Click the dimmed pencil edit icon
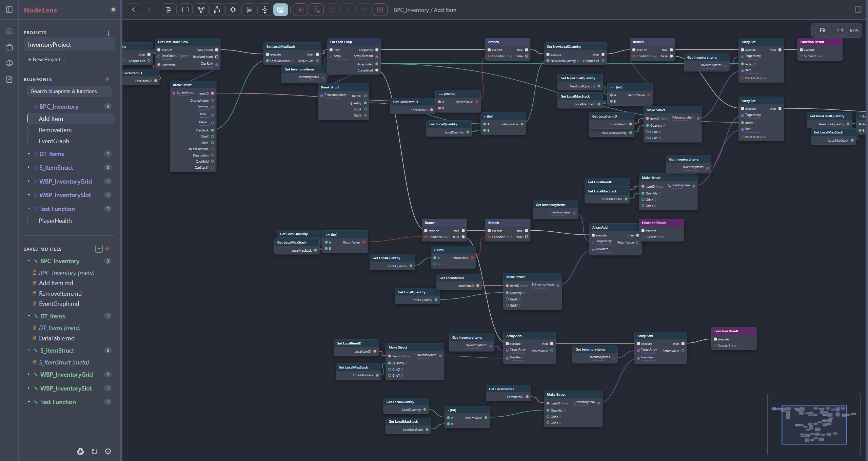 [348, 10]
